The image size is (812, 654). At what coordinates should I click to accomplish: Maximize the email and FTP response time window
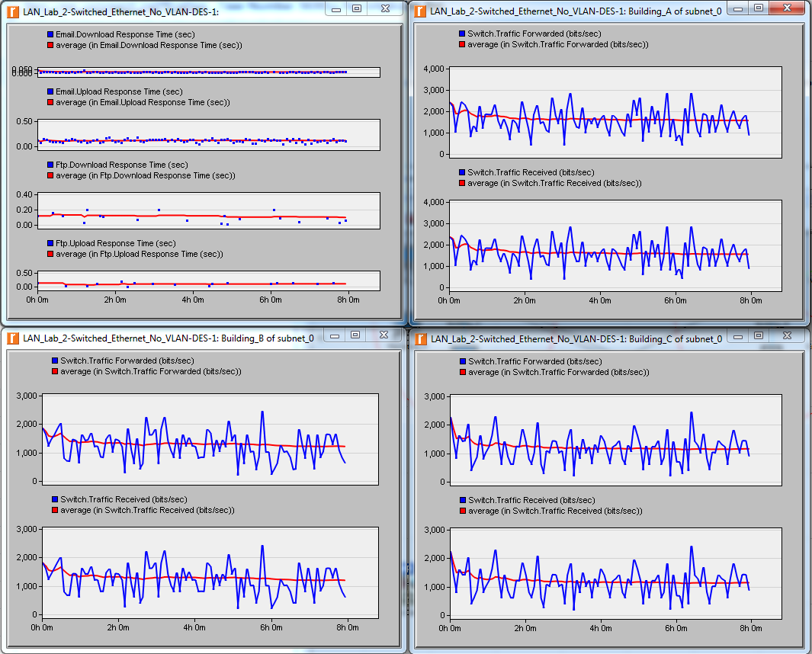pyautogui.click(x=356, y=9)
